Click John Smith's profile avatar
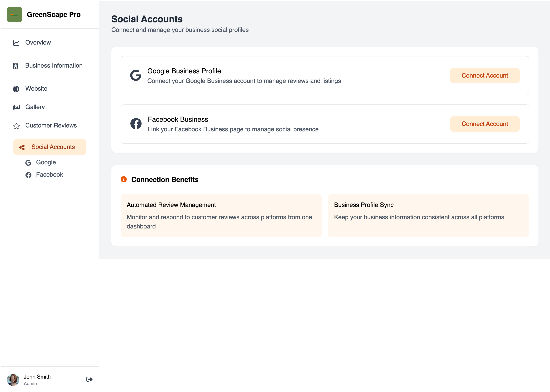The image size is (550, 392). click(13, 380)
